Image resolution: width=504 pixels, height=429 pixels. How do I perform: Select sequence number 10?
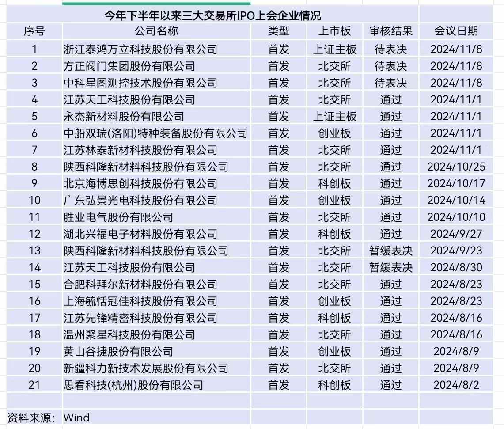tap(34, 200)
